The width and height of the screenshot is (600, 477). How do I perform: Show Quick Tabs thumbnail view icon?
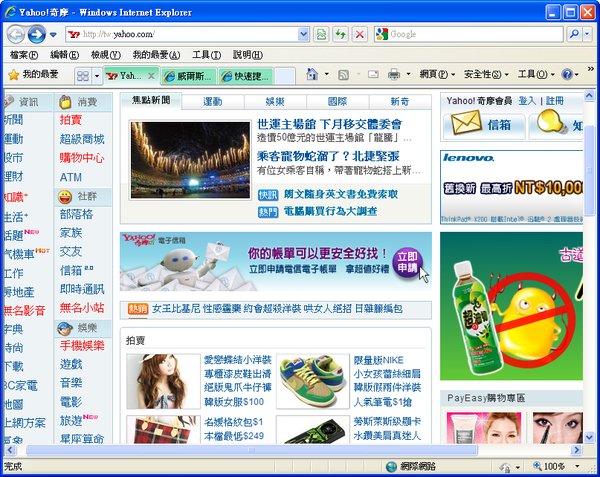[x=83, y=76]
